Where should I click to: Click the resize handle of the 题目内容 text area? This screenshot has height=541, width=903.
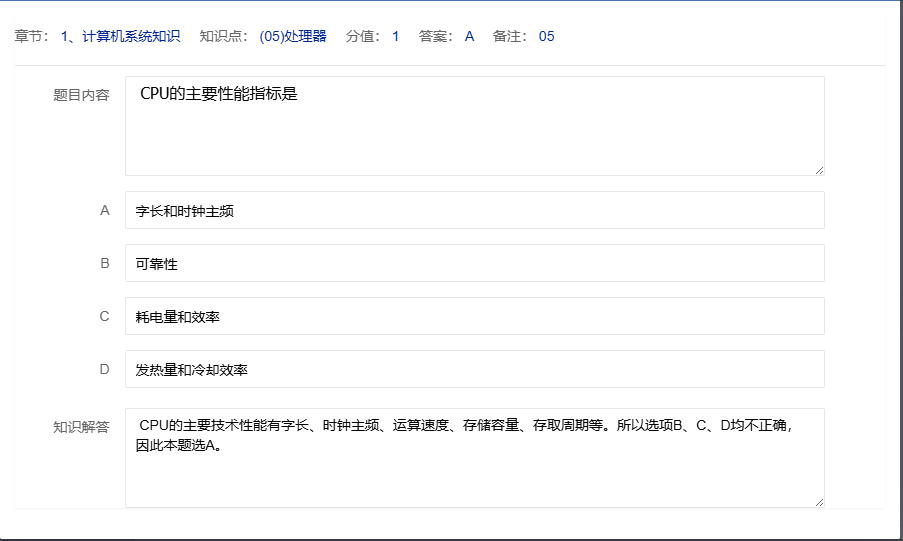(819, 170)
